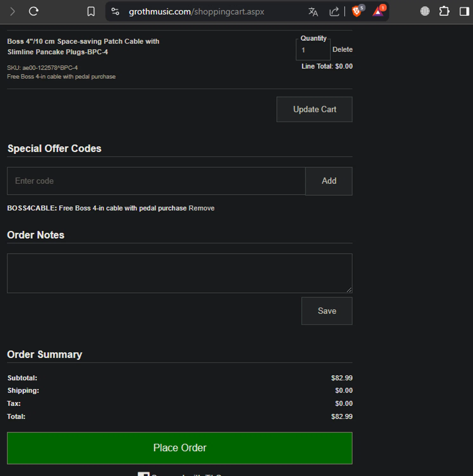473x476 pixels.
Task: Click the green Place Order button
Action: point(180,448)
